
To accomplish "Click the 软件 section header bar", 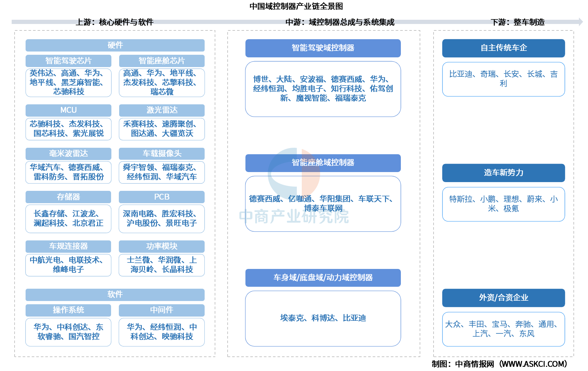I will (115, 295).
